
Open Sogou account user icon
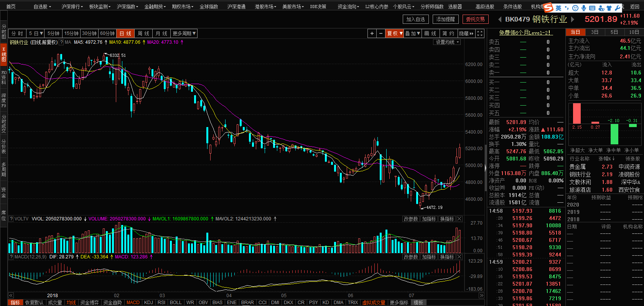click(x=601, y=8)
